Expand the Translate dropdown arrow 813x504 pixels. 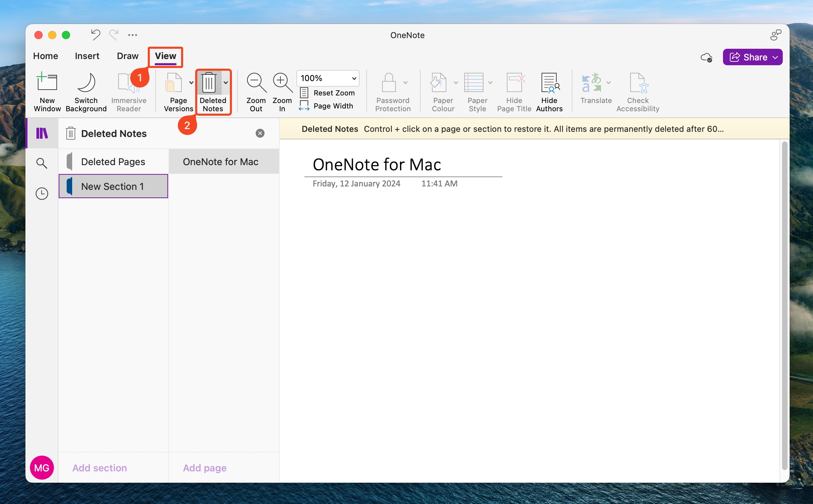pyautogui.click(x=609, y=82)
